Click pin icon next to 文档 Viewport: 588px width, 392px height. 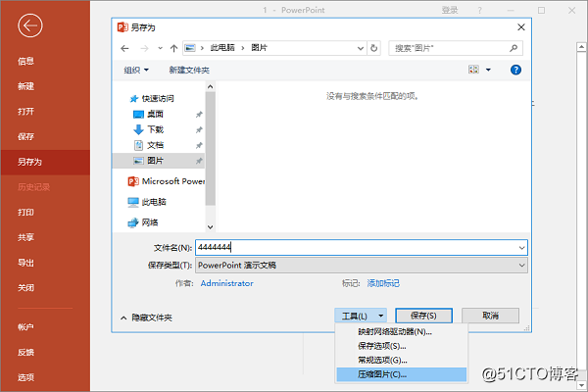(x=199, y=145)
